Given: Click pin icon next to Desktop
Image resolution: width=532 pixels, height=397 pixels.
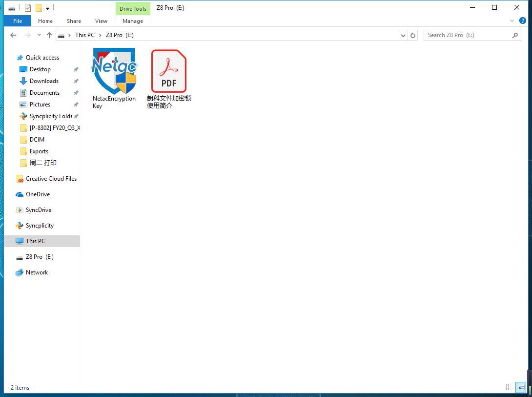Looking at the screenshot, I should (76, 69).
